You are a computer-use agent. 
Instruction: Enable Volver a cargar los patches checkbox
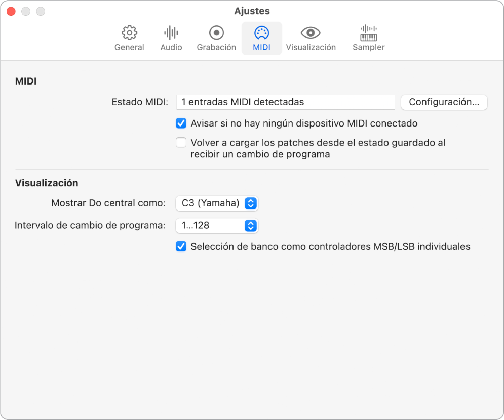click(181, 143)
